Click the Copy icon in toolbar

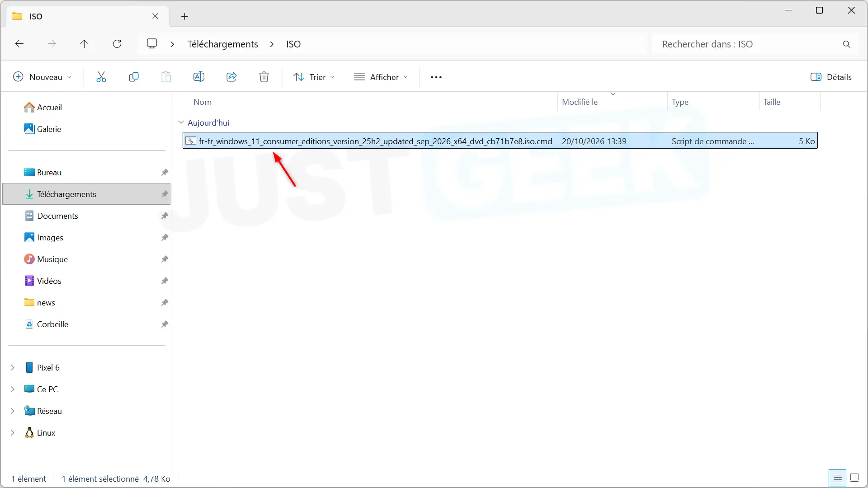pyautogui.click(x=134, y=77)
